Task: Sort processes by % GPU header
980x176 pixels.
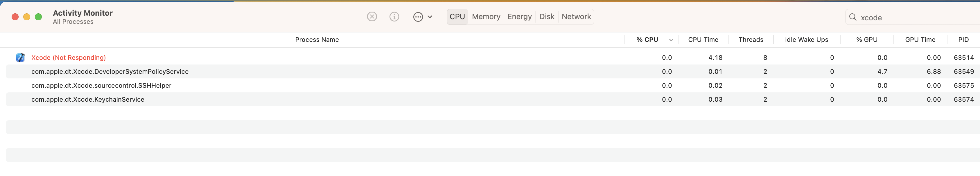Action: coord(867,39)
